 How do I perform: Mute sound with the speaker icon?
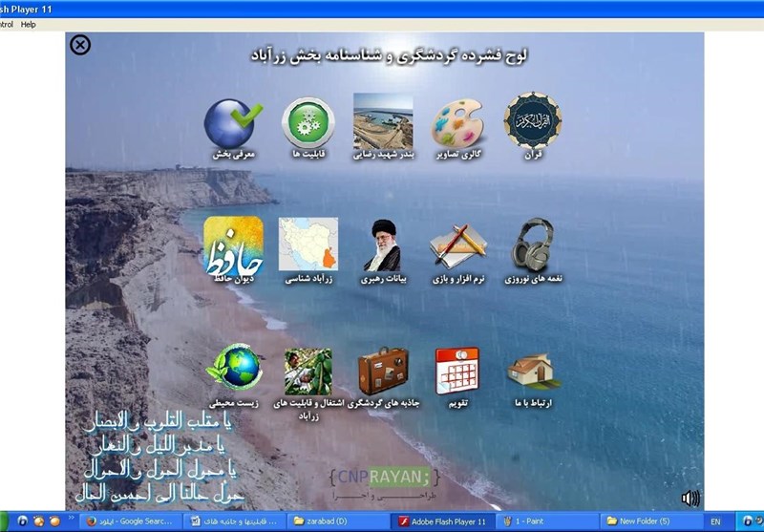tap(690, 498)
